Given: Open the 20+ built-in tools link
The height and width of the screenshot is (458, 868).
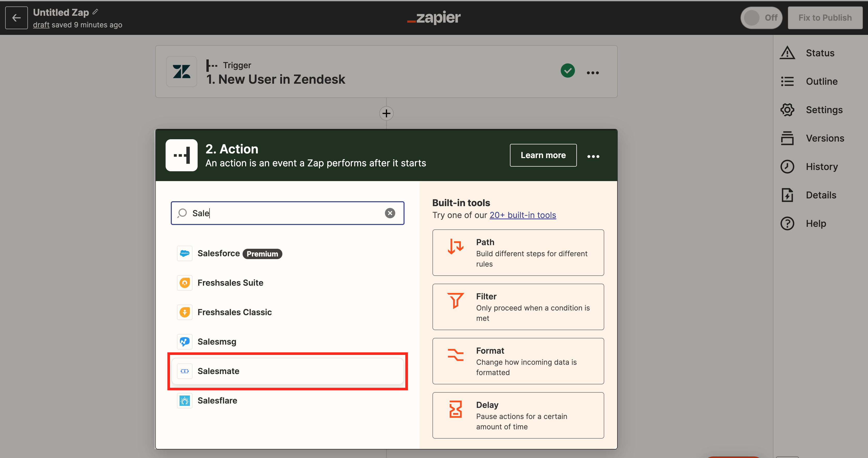Looking at the screenshot, I should point(523,215).
